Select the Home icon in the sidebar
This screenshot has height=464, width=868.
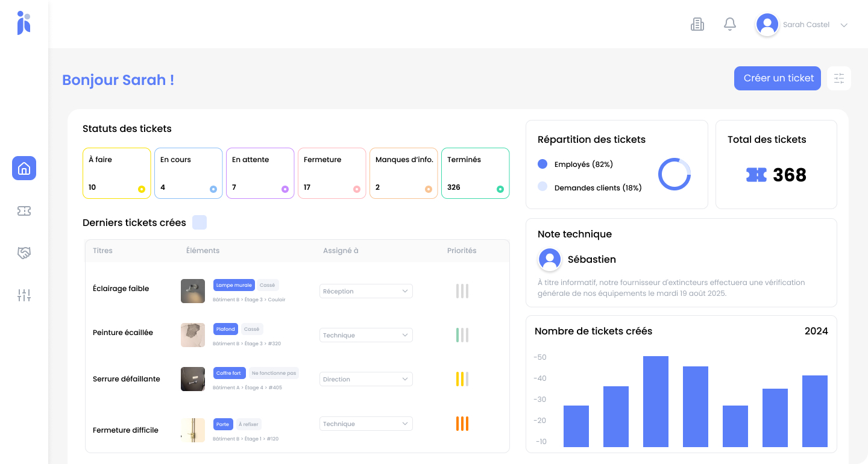coord(24,168)
